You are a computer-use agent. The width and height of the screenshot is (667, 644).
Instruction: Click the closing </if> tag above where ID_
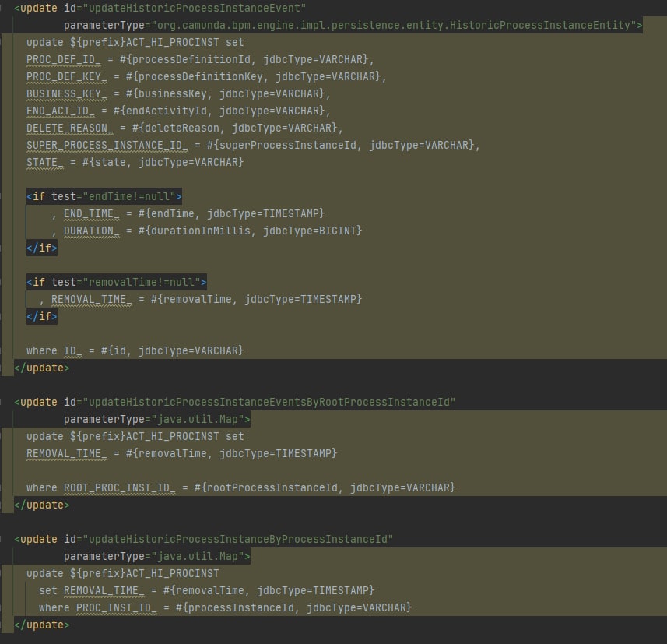pyautogui.click(x=42, y=316)
